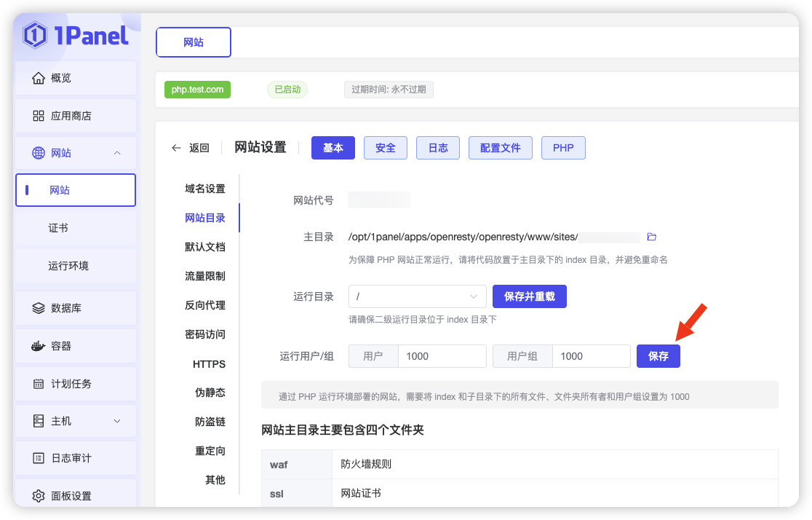This screenshot has width=812, height=520.
Task: Open 日志审计 in the sidebar
Action: coord(76,458)
